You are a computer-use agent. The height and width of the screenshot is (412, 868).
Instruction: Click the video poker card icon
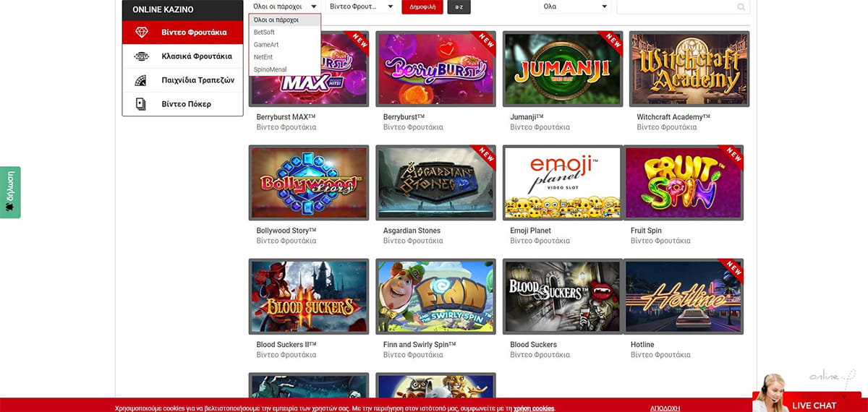[141, 104]
